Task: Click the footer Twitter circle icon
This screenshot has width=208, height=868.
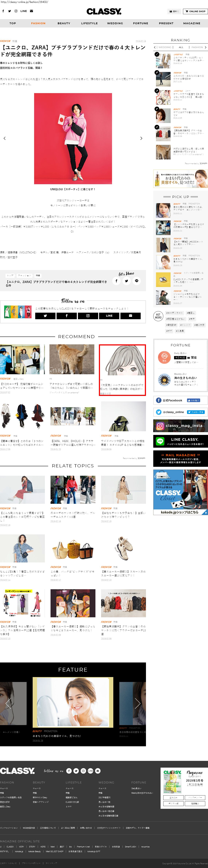Action: pos(76,771)
